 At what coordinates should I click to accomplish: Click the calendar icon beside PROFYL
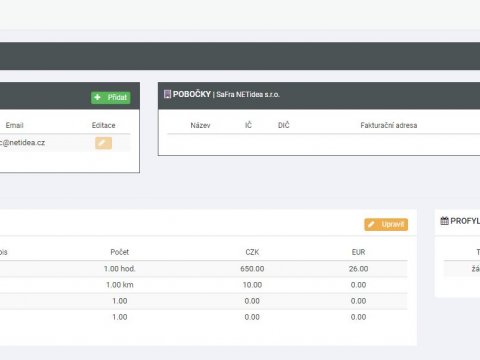click(x=444, y=221)
